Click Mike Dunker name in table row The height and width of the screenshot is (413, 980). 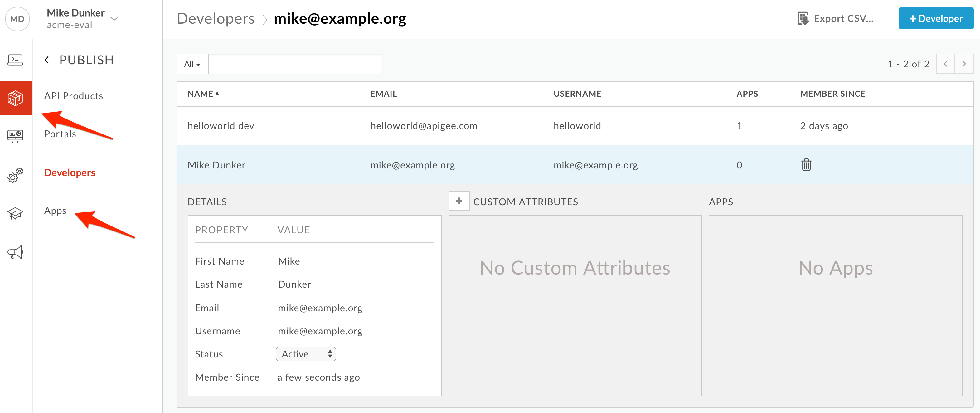point(216,165)
